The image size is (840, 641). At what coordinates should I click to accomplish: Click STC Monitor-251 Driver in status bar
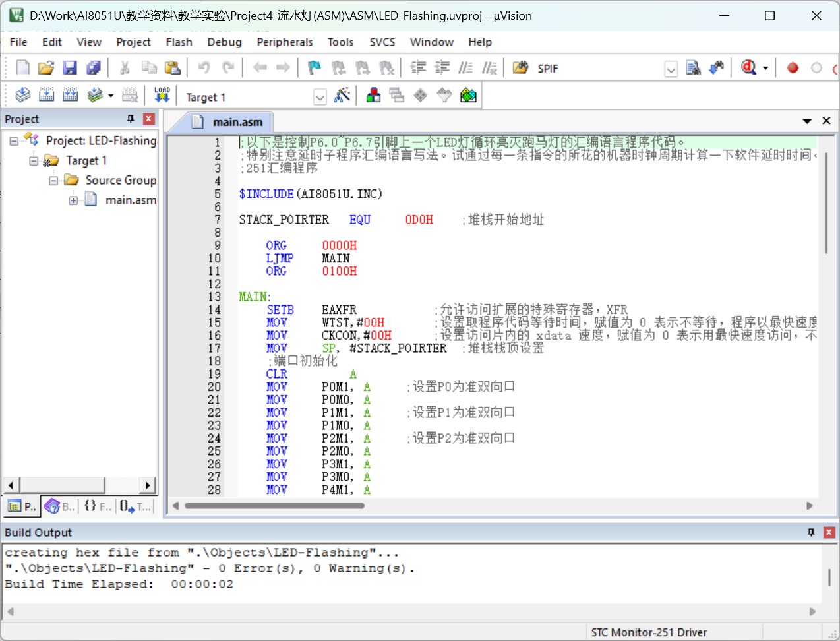point(649,632)
